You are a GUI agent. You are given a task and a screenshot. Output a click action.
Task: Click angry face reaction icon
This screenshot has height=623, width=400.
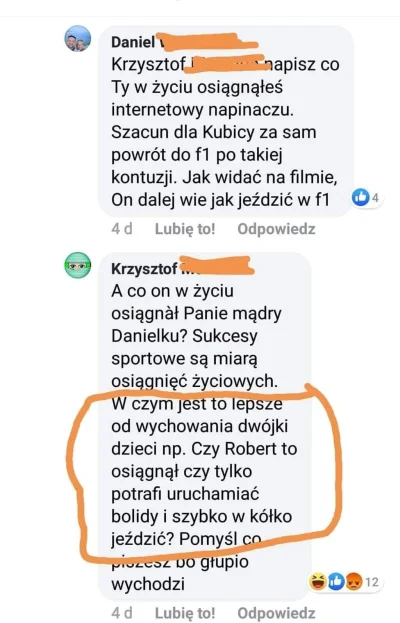[x=354, y=582]
